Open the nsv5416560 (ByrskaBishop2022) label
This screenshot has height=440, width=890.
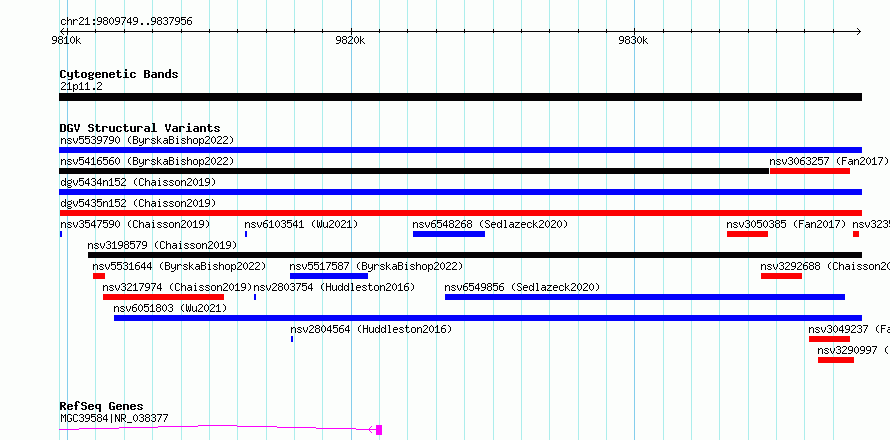147,161
